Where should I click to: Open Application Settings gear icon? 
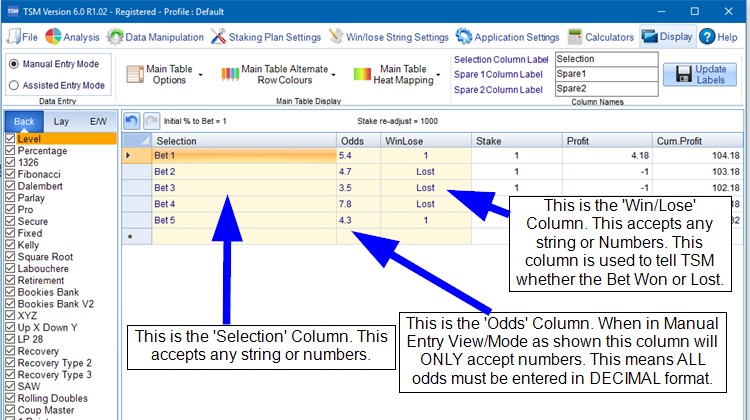point(464,36)
